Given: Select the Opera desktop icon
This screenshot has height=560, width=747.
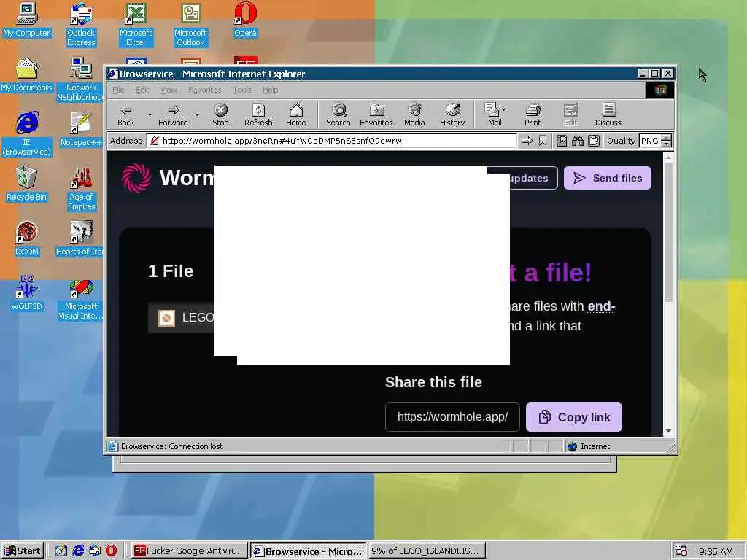Looking at the screenshot, I should click(x=245, y=20).
